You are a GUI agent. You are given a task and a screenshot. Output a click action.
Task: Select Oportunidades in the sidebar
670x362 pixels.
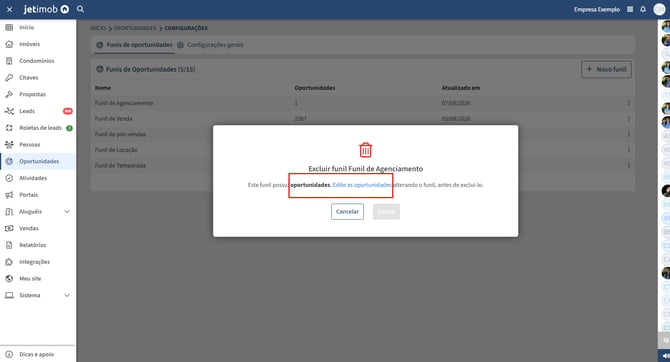(39, 161)
